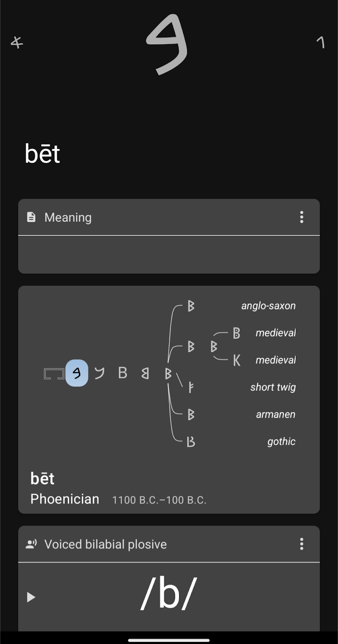Image resolution: width=338 pixels, height=644 pixels.
Task: Select the Proto-Sinaitic house glyph in tree
Action: [x=54, y=374]
